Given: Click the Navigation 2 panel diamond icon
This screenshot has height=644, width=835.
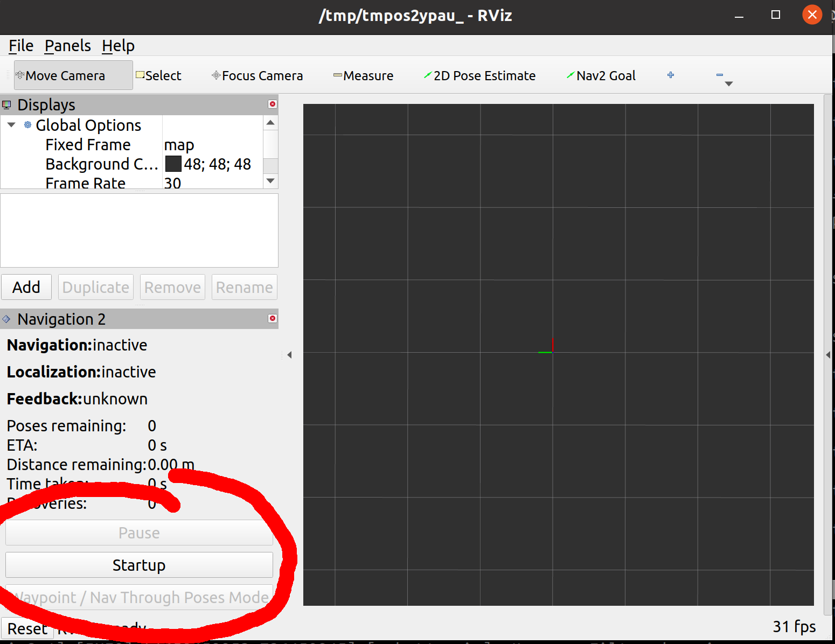Looking at the screenshot, I should pos(6,319).
